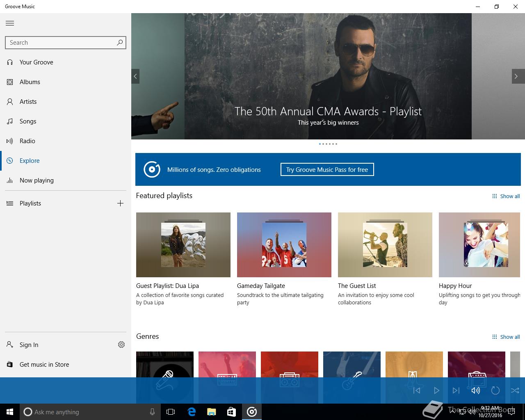Go to Albums
The height and width of the screenshot is (420, 525).
(x=66, y=82)
